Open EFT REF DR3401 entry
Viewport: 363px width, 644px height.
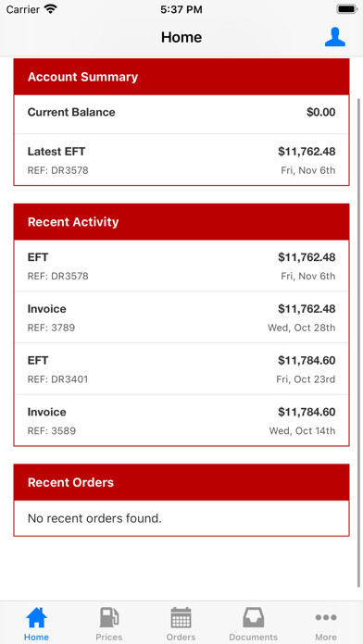pos(181,369)
